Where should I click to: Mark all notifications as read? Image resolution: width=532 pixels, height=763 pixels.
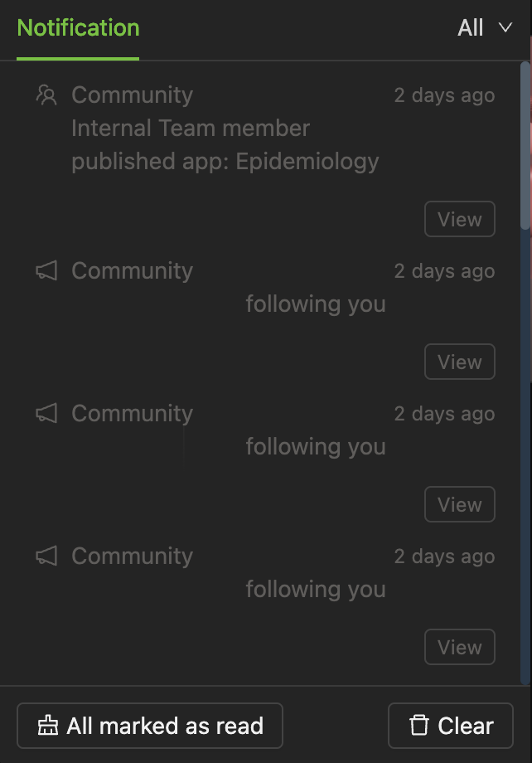coord(150,727)
